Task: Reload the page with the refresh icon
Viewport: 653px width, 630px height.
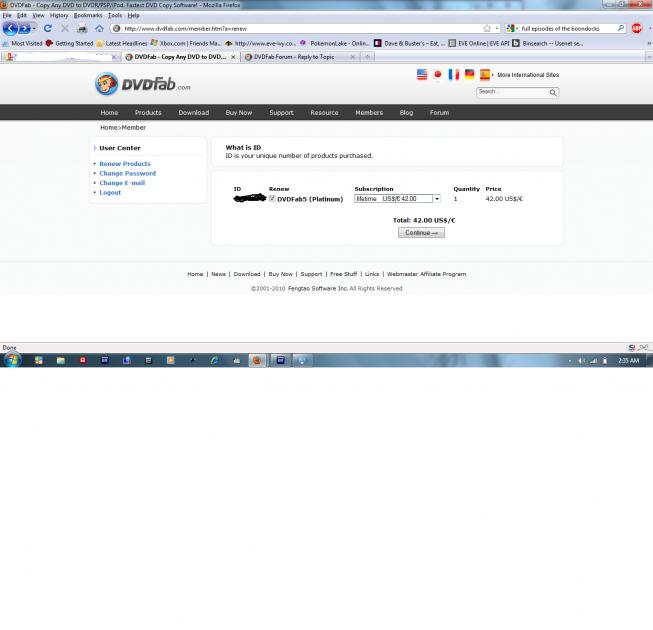Action: click(48, 28)
